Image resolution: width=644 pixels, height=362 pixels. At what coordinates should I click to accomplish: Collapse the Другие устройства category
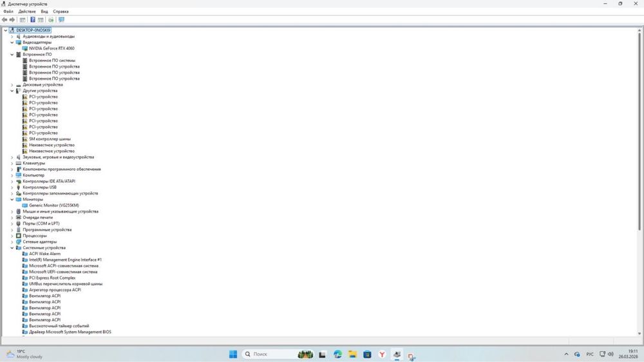12,91
